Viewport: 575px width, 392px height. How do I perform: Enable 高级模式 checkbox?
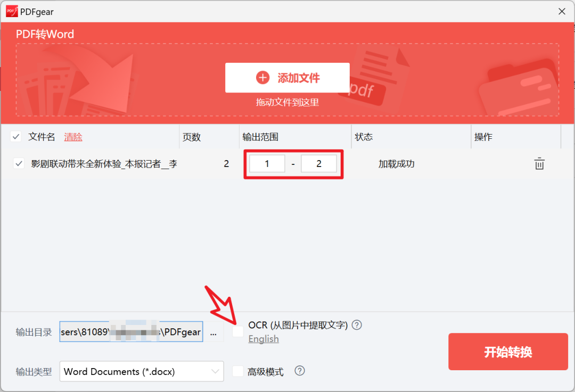click(238, 371)
